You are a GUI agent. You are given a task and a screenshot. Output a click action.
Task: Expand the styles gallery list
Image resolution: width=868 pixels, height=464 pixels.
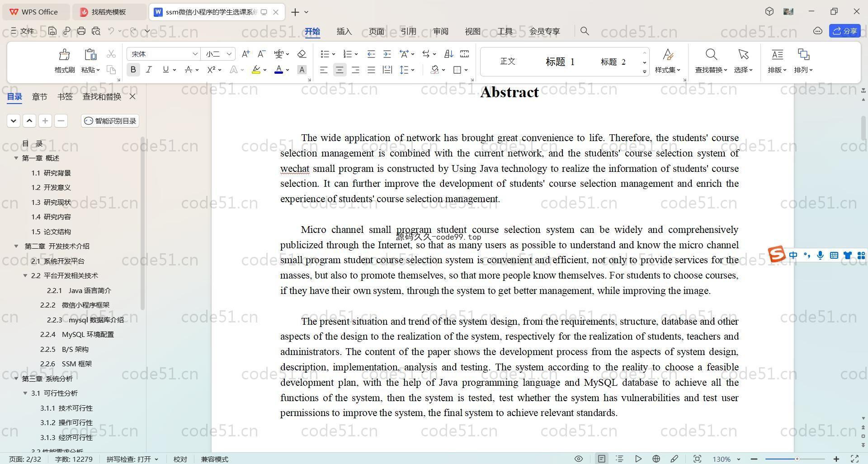pos(644,71)
